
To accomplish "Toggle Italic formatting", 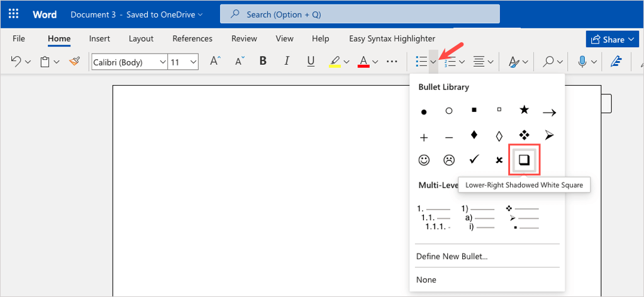I will [287, 62].
